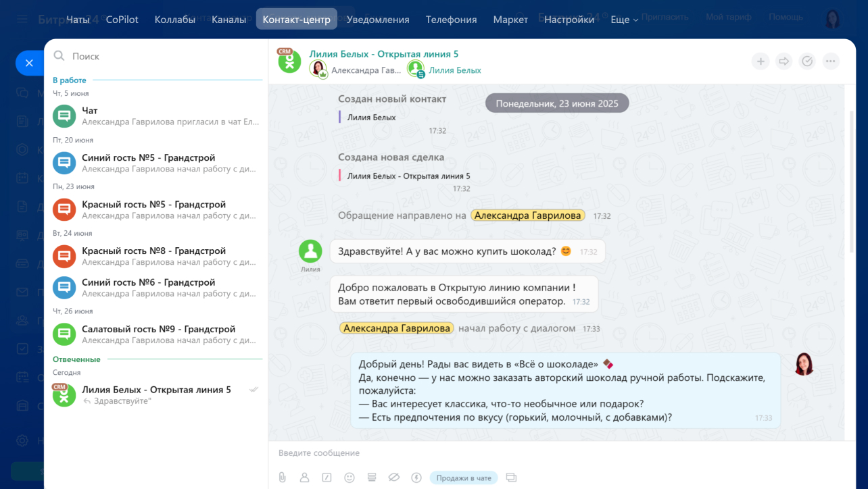Open the Синий гость №6 - Грандстрой chat
The height and width of the screenshot is (489, 868).
(x=157, y=288)
